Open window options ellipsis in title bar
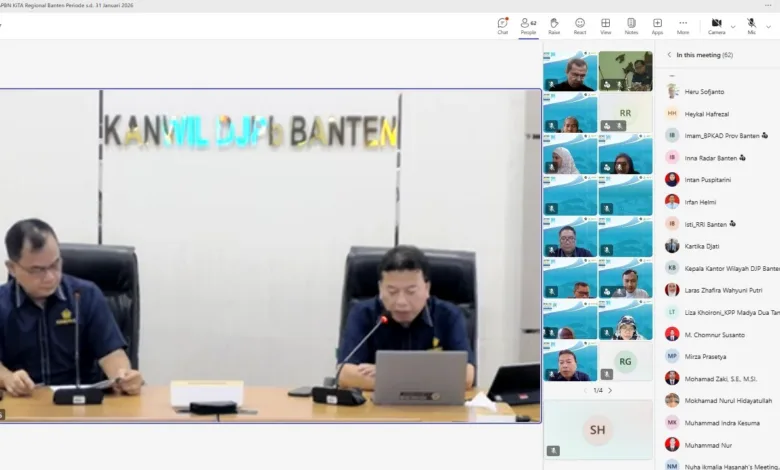This screenshot has width=780, height=470. (768, 5)
